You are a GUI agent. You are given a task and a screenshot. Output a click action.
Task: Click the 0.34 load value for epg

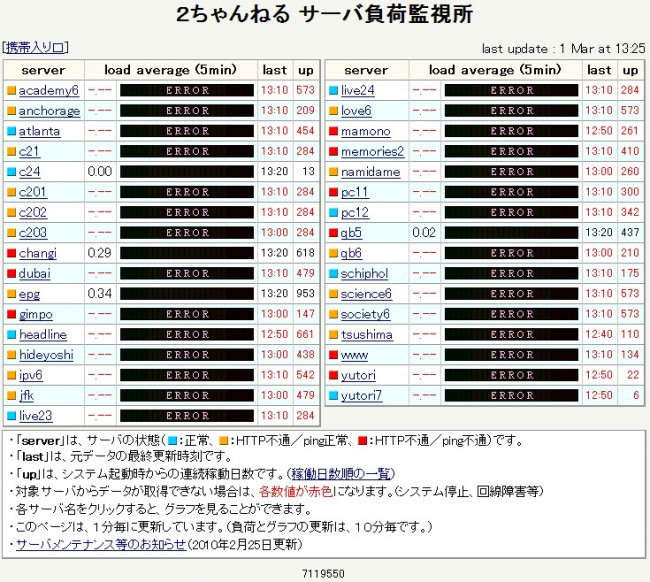[99, 293]
